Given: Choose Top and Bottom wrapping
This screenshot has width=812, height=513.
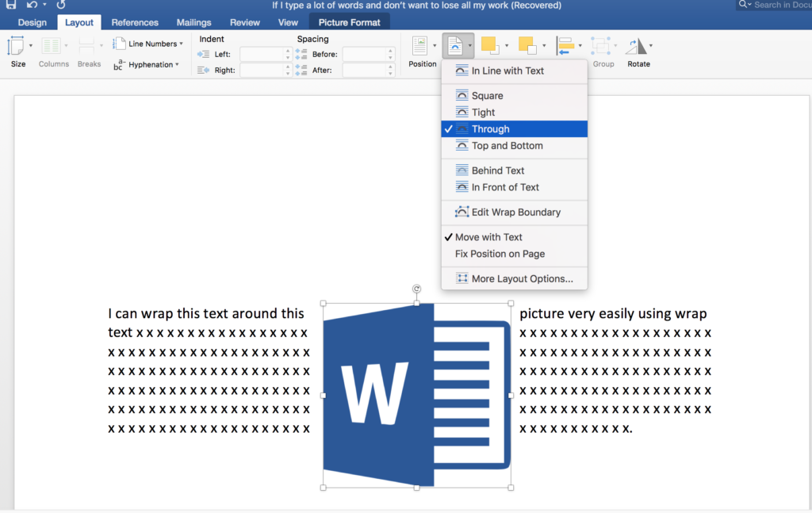Looking at the screenshot, I should (514, 145).
